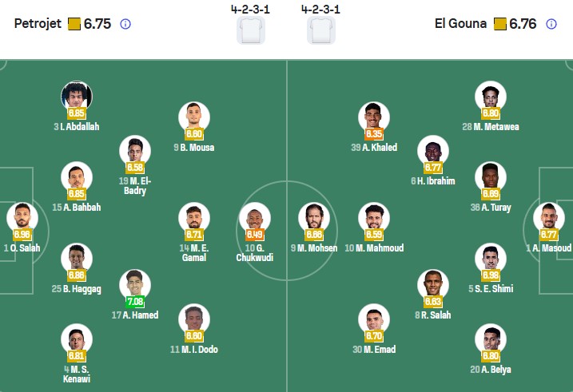
Task: Click Petrojet's yellow 6.75 rating square
Action: pyautogui.click(x=74, y=24)
